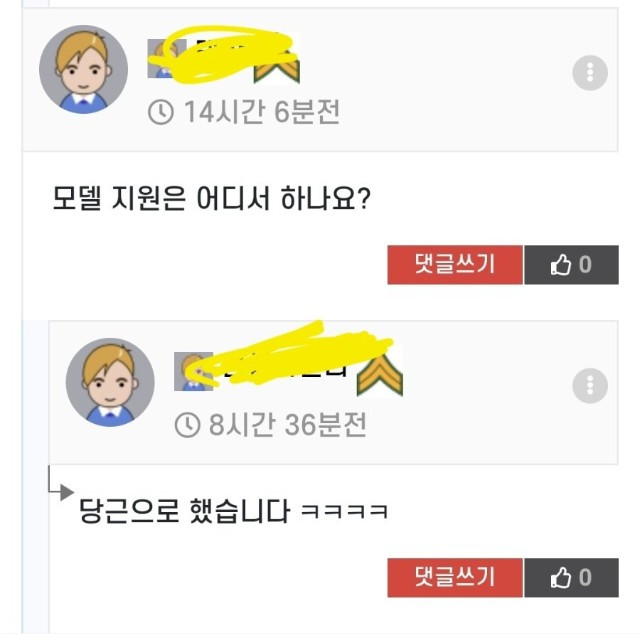This screenshot has width=640, height=634.
Task: Open the large profile avatar of the first commenter
Action: pyautogui.click(x=83, y=69)
